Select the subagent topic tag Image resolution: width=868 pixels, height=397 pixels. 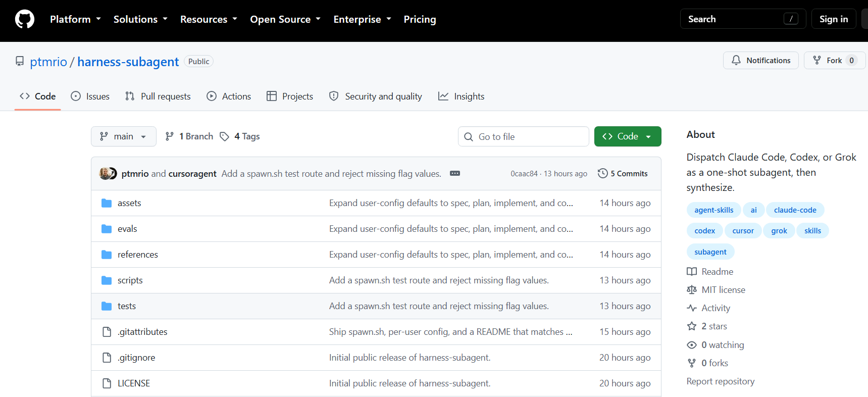[710, 252]
